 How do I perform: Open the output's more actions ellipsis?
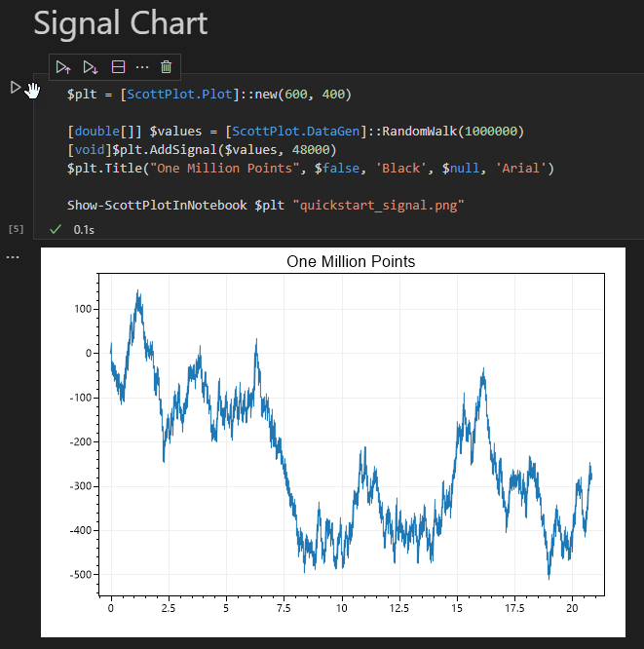13,257
